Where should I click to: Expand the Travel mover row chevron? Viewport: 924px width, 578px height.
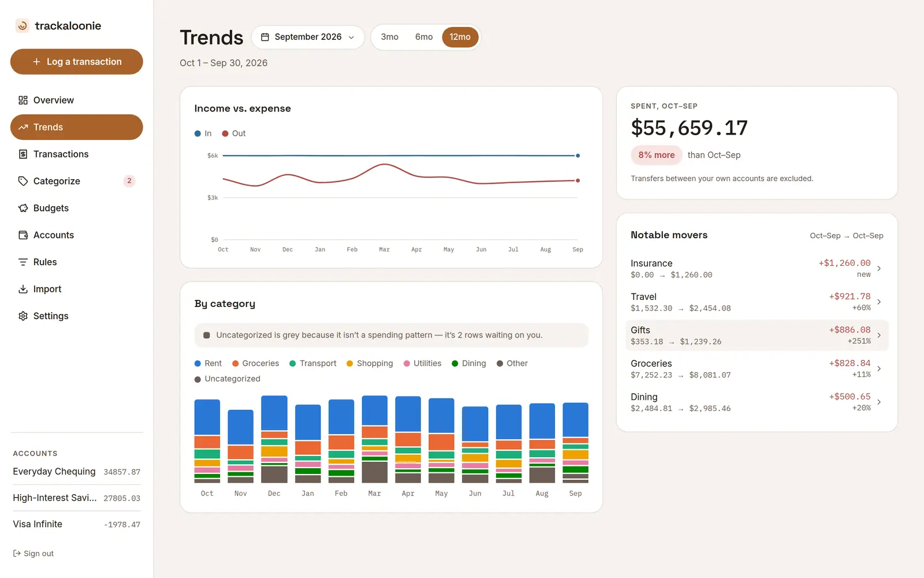point(879,302)
